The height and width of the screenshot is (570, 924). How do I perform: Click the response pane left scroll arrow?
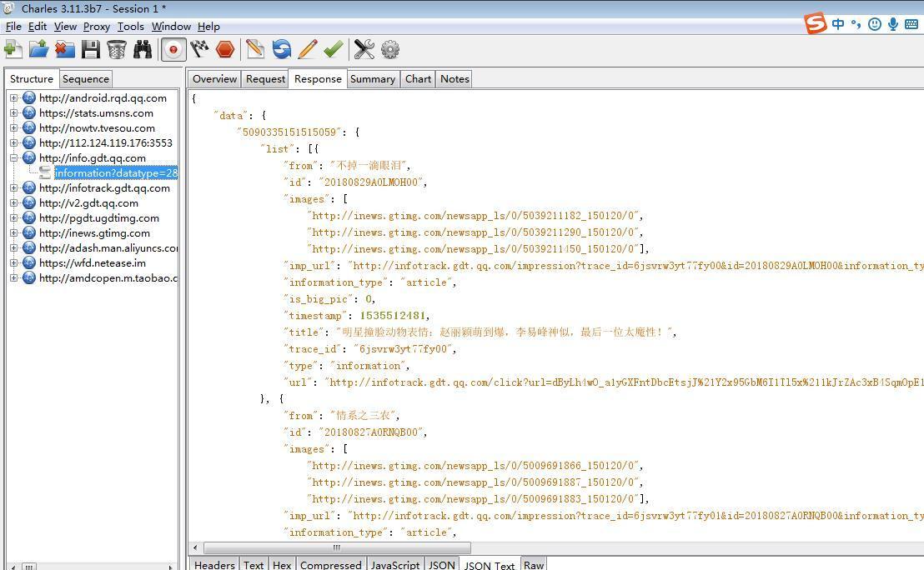pos(195,547)
